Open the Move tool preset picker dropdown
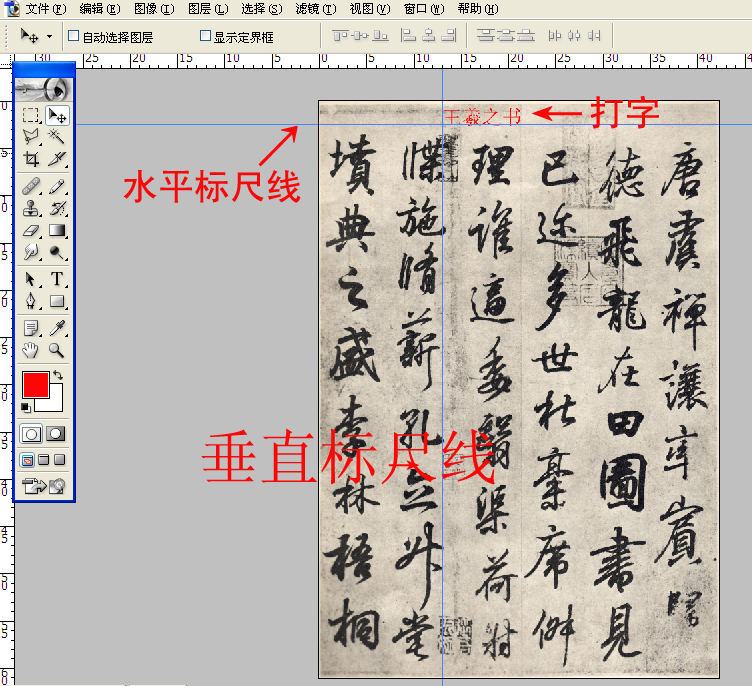The height and width of the screenshot is (686, 752). pyautogui.click(x=49, y=36)
